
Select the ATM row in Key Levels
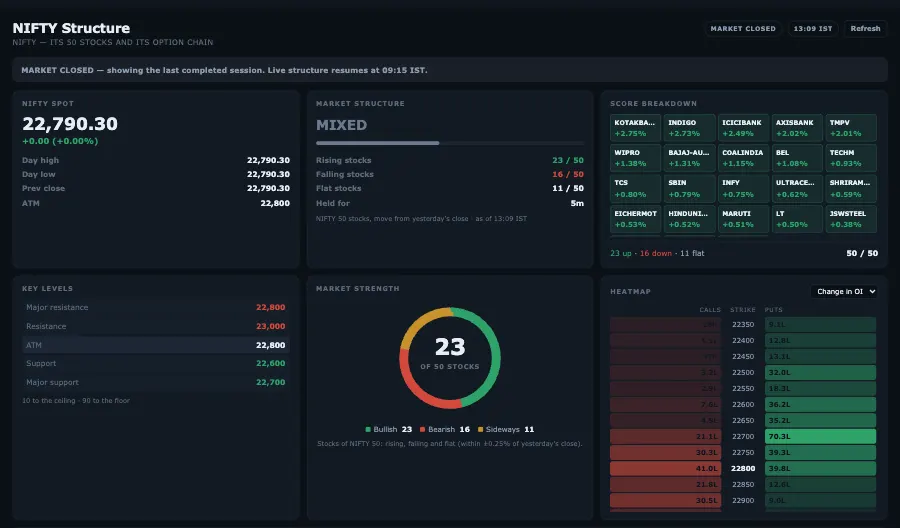pyautogui.click(x=156, y=345)
